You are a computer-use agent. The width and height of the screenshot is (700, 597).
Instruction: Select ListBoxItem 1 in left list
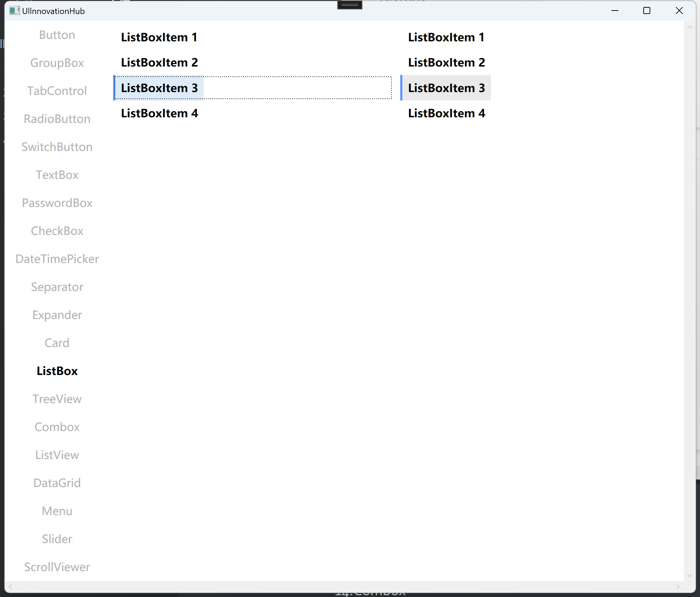coord(159,37)
